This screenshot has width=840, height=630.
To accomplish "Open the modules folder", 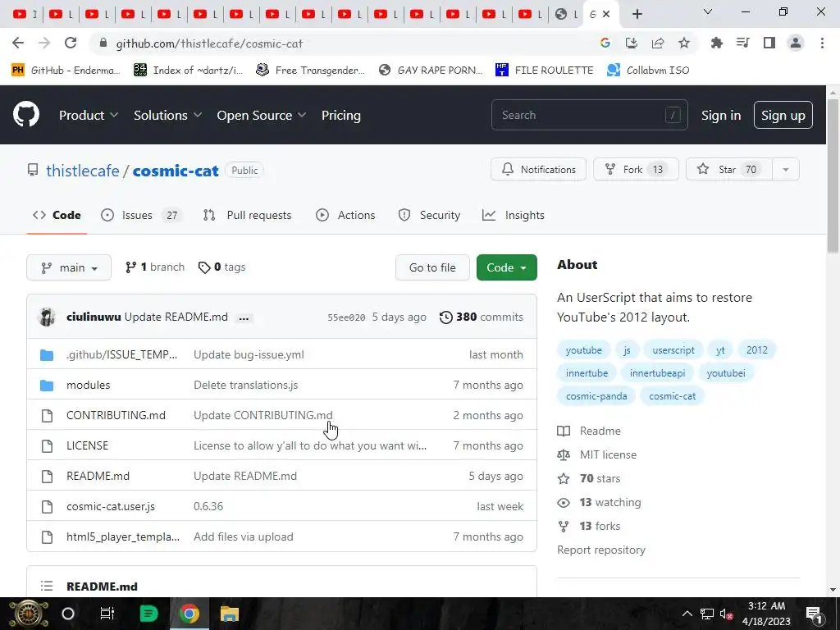I will (89, 385).
